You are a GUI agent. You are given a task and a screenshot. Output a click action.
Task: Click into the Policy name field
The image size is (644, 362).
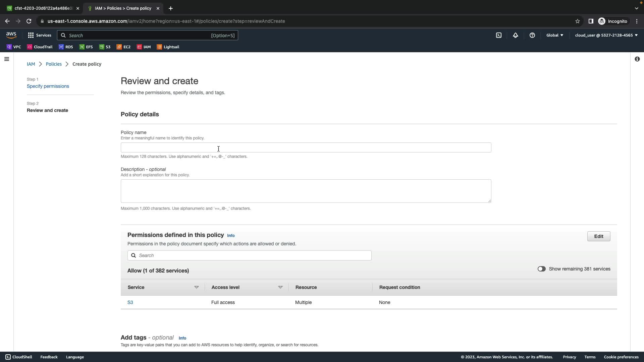306,147
